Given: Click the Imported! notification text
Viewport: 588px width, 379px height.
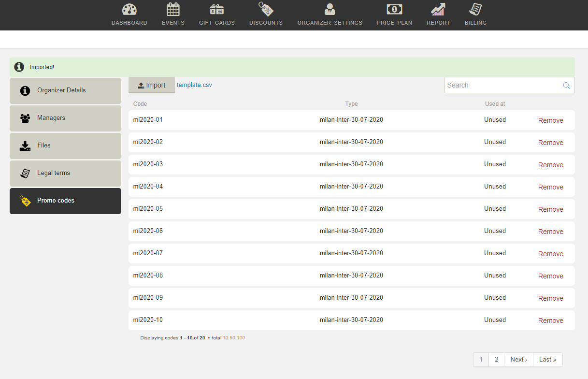Looking at the screenshot, I should coord(42,67).
